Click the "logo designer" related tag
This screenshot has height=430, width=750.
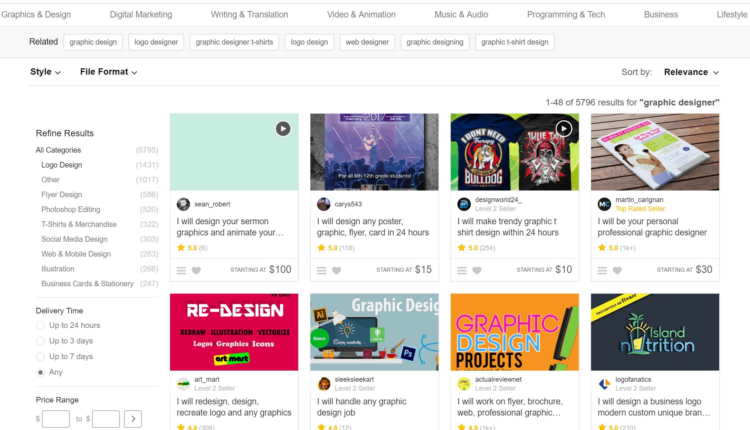155,42
